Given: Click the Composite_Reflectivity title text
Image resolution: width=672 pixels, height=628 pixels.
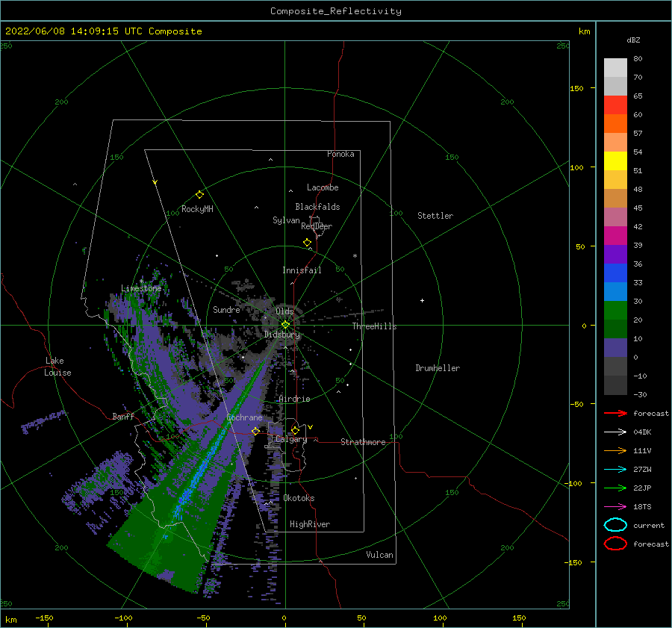Looking at the screenshot, I should [x=336, y=11].
